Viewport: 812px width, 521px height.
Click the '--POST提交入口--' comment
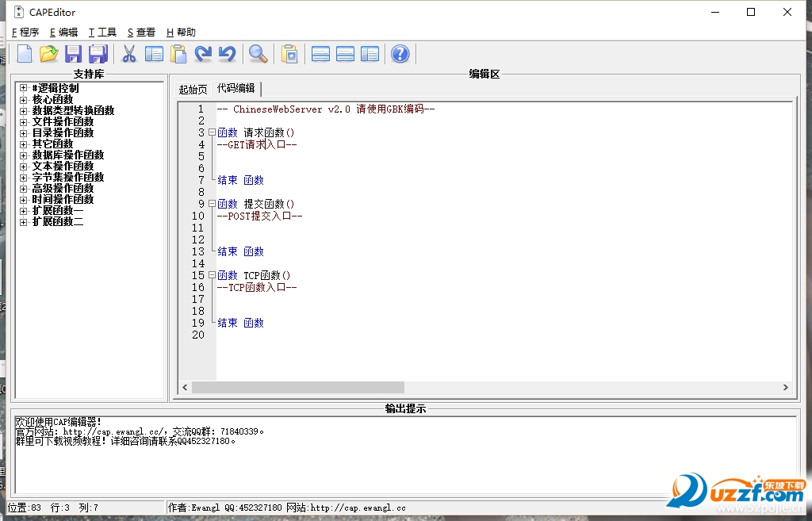[259, 216]
